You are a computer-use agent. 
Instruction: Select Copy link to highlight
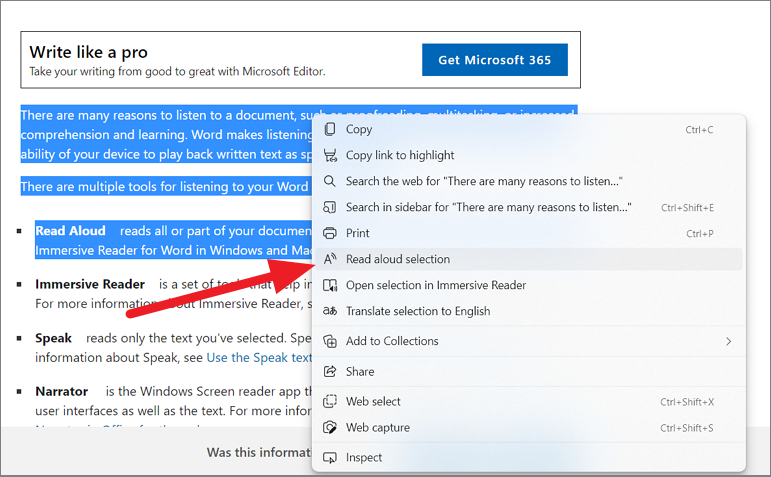[x=529, y=155]
